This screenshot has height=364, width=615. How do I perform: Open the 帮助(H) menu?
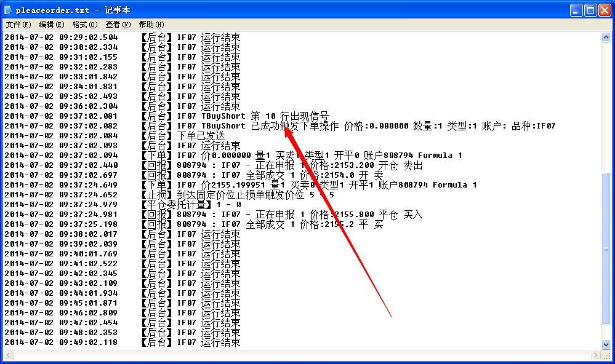coord(151,25)
